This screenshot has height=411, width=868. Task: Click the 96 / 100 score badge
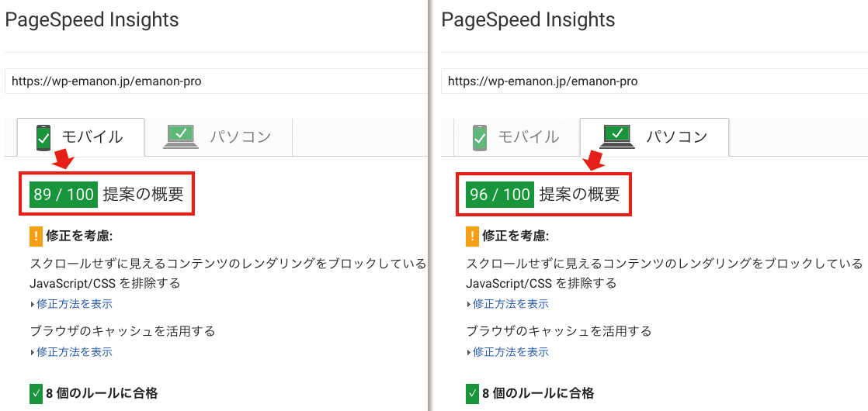[x=500, y=195]
